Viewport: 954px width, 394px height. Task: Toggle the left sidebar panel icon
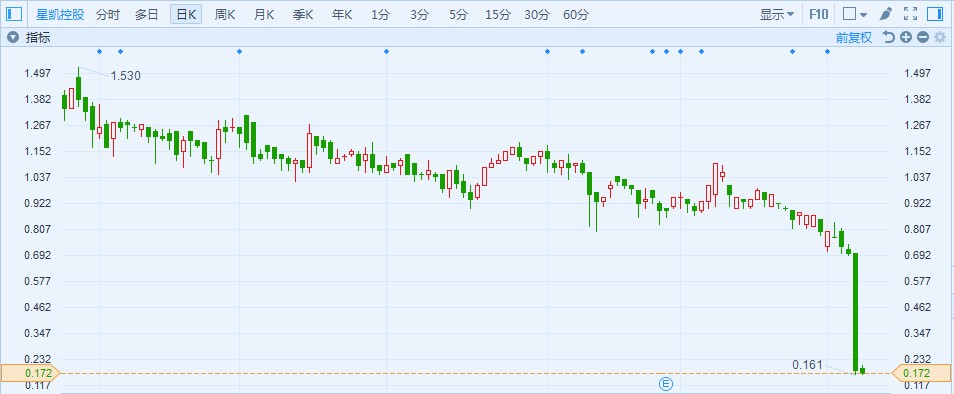click(x=13, y=14)
